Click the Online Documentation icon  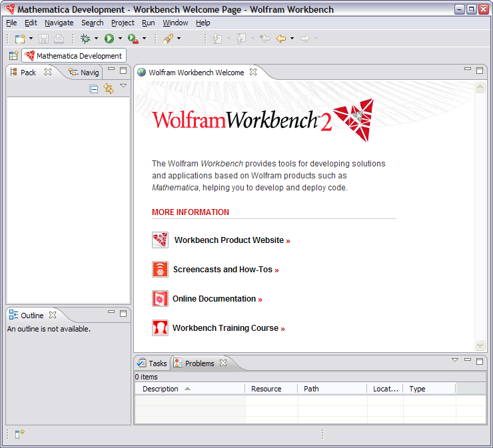pyautogui.click(x=160, y=299)
